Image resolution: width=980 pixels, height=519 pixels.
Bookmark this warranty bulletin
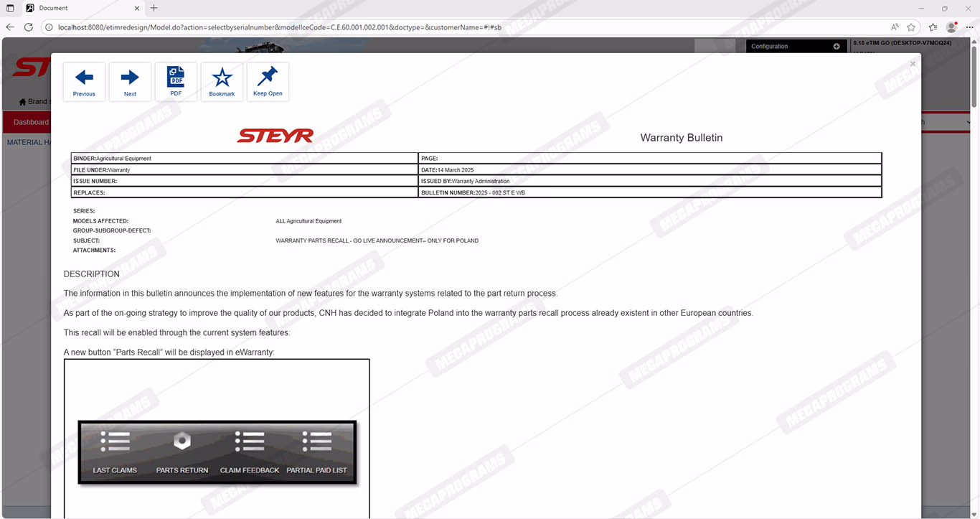[x=222, y=82]
